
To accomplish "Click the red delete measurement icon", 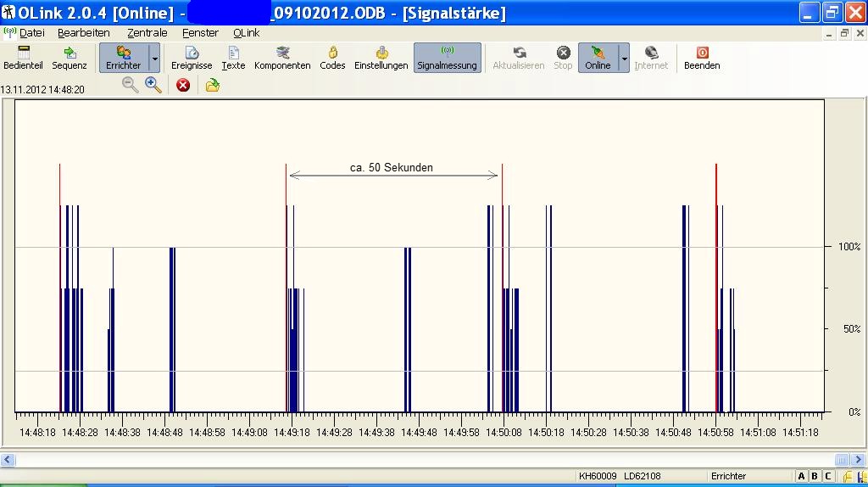I will click(183, 85).
